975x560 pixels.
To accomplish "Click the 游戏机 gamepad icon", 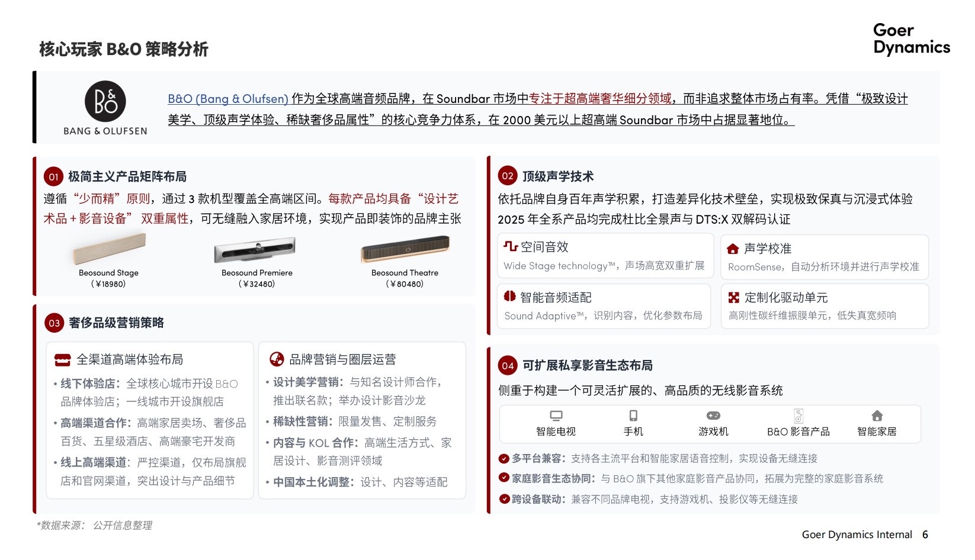I will (x=713, y=416).
